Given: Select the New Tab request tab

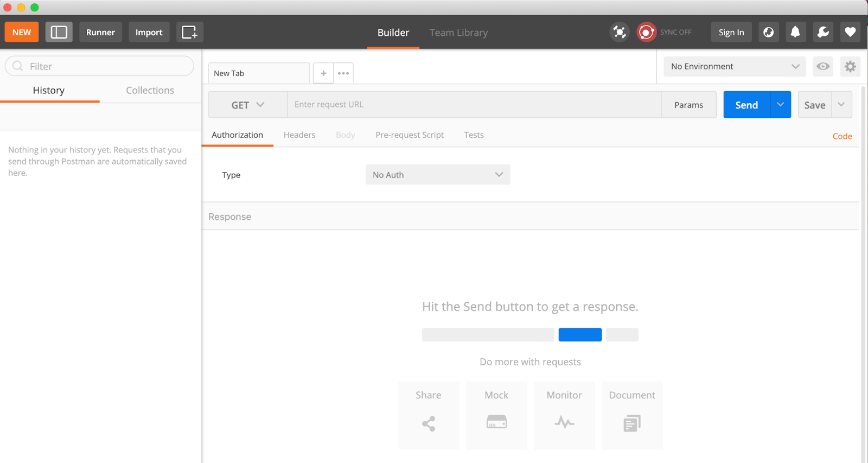Looking at the screenshot, I should (x=259, y=73).
